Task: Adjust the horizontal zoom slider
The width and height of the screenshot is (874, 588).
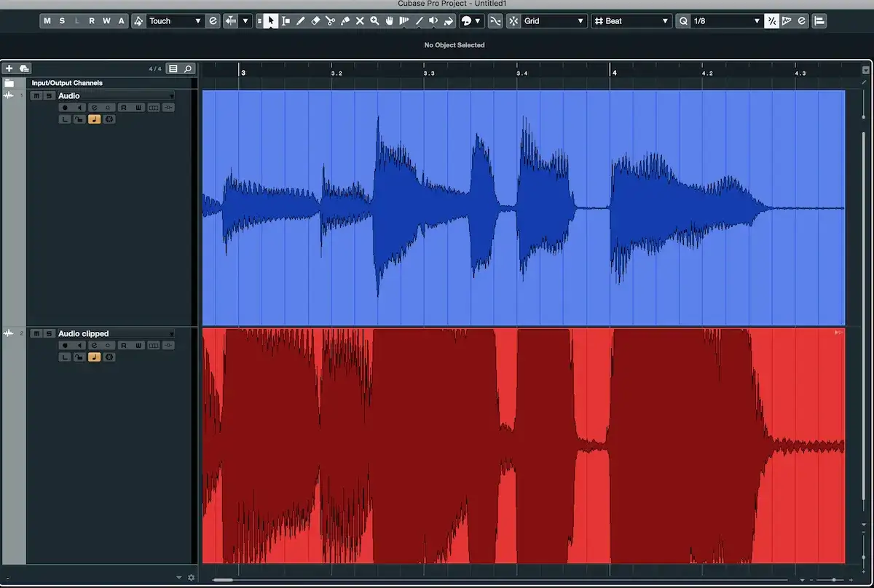Action: (x=834, y=579)
